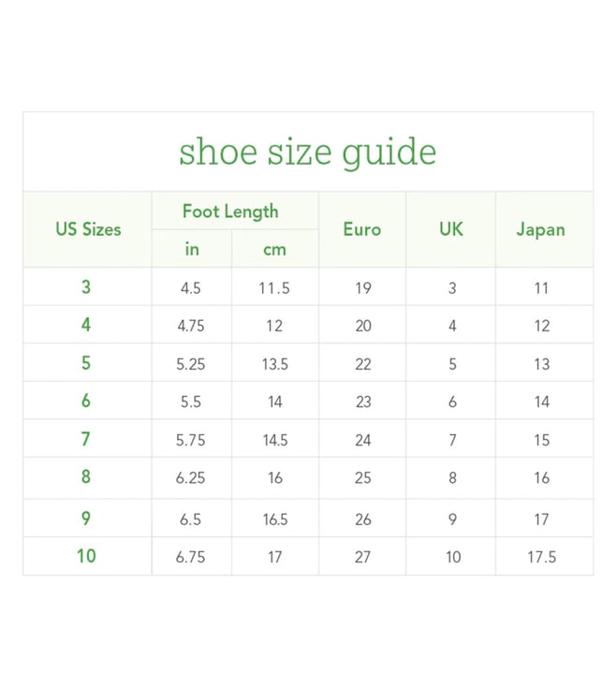
Task: Select US size 10 row label
Action: (86, 556)
